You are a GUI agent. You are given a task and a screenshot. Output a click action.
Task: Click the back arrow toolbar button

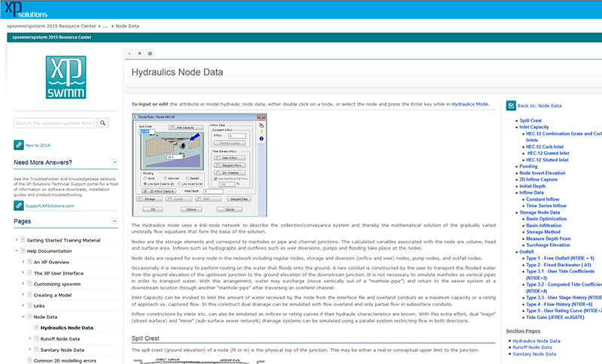[x=129, y=53]
